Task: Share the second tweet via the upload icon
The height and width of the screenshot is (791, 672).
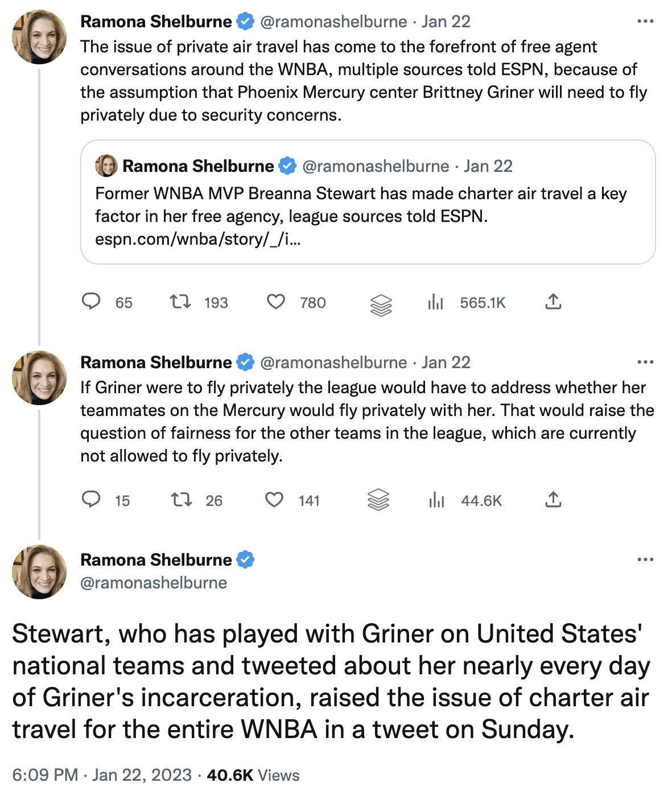Action: [553, 500]
